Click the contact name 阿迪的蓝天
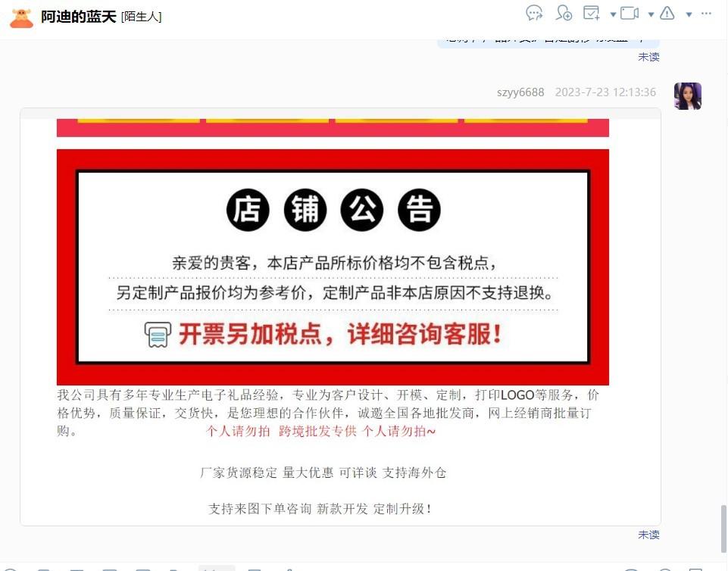728x571 pixels. click(79, 17)
